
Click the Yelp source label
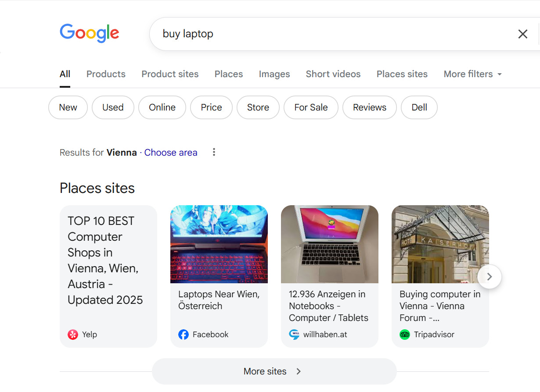tap(90, 335)
